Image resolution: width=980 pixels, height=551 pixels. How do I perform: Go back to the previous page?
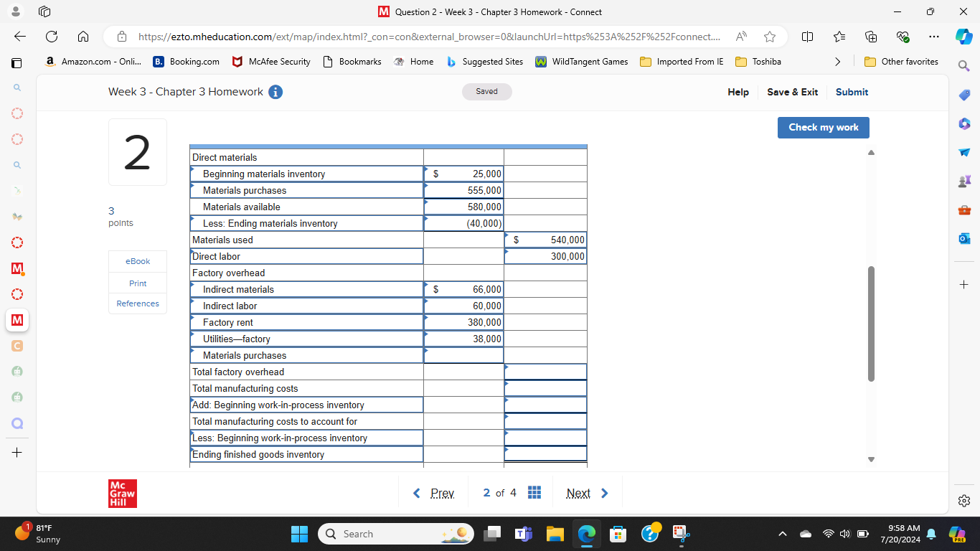(20, 37)
